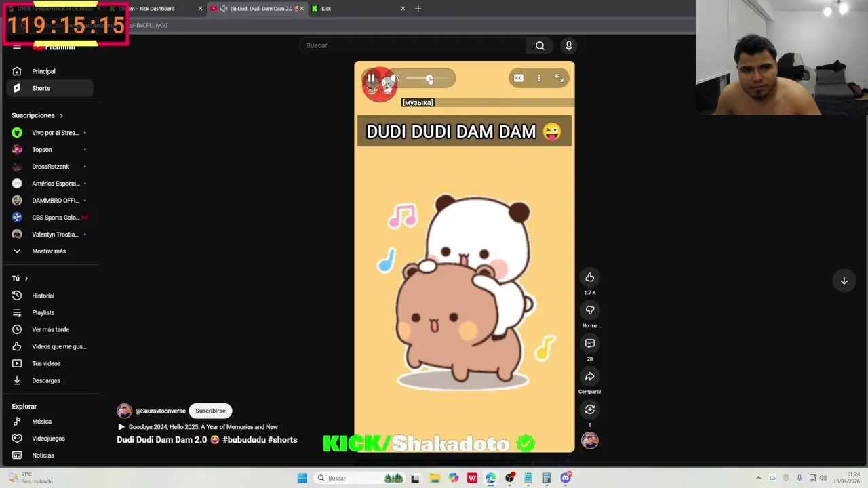The width and height of the screenshot is (868, 488).
Task: Open the weather widget 21°C Parc. nublado
Action: click(31, 478)
